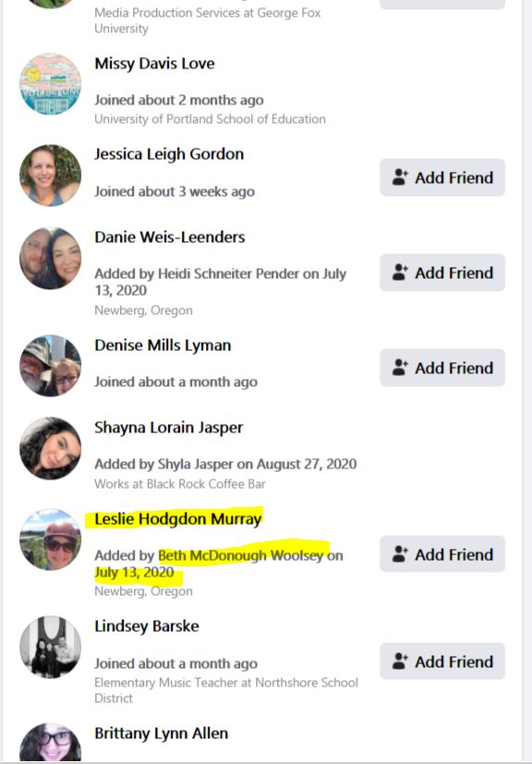The width and height of the screenshot is (532, 764).
Task: Add Leslie Hodgdon Murray as friend
Action: pyautogui.click(x=442, y=554)
